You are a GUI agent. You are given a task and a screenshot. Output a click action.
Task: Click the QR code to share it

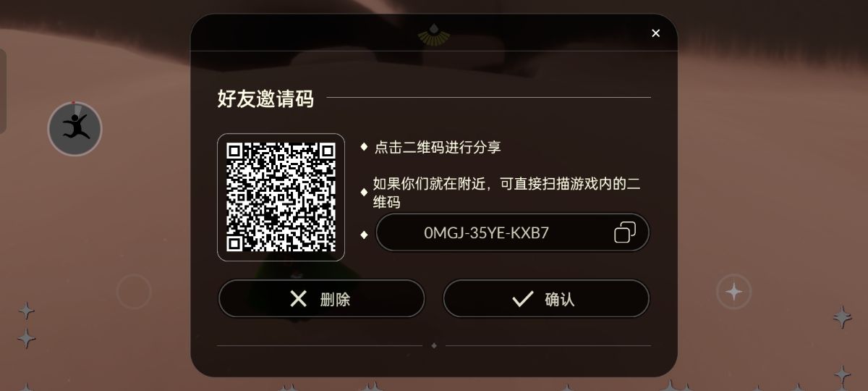tap(281, 197)
